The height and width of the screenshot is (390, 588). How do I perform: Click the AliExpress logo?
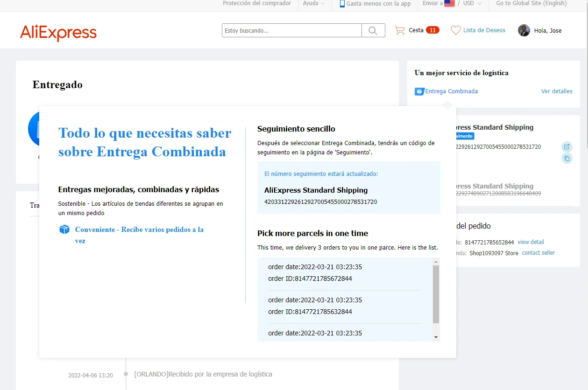click(x=58, y=33)
